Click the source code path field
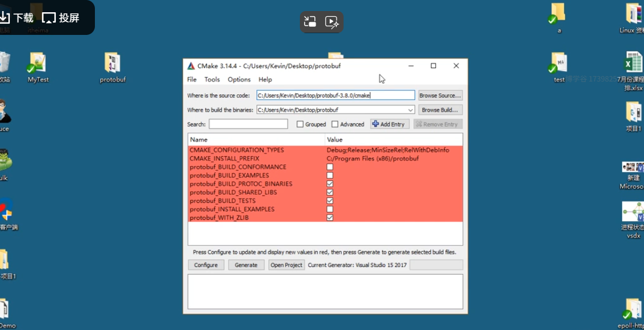644x330 pixels. coord(335,95)
